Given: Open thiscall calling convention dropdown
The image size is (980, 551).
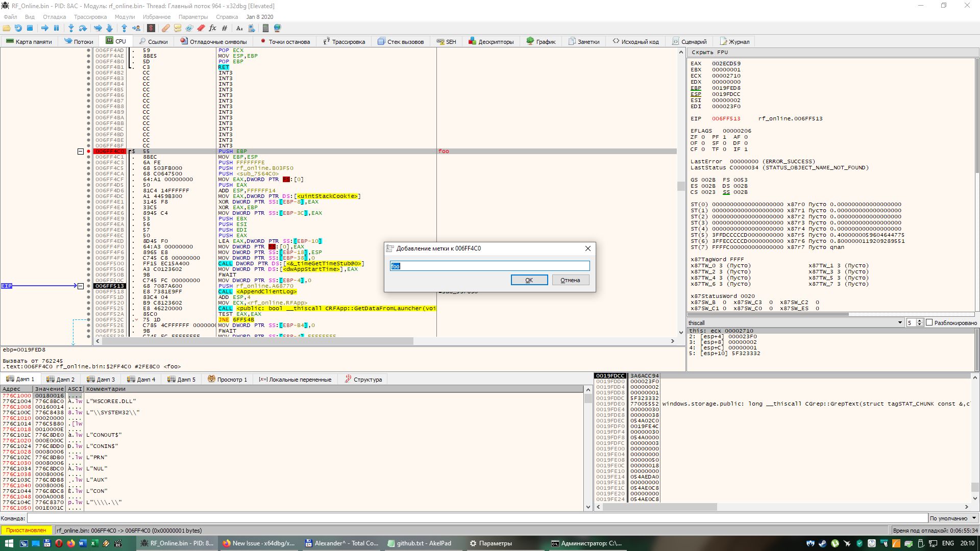Looking at the screenshot, I should pyautogui.click(x=795, y=322).
